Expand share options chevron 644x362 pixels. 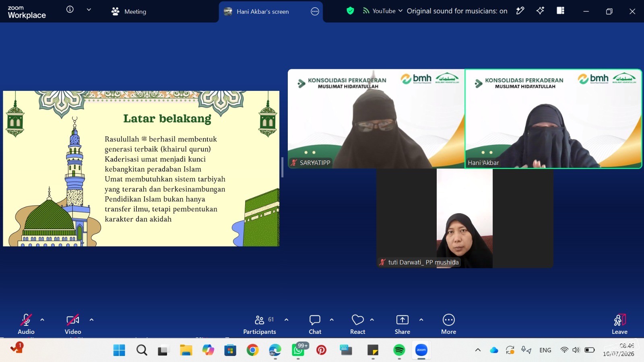click(x=421, y=320)
